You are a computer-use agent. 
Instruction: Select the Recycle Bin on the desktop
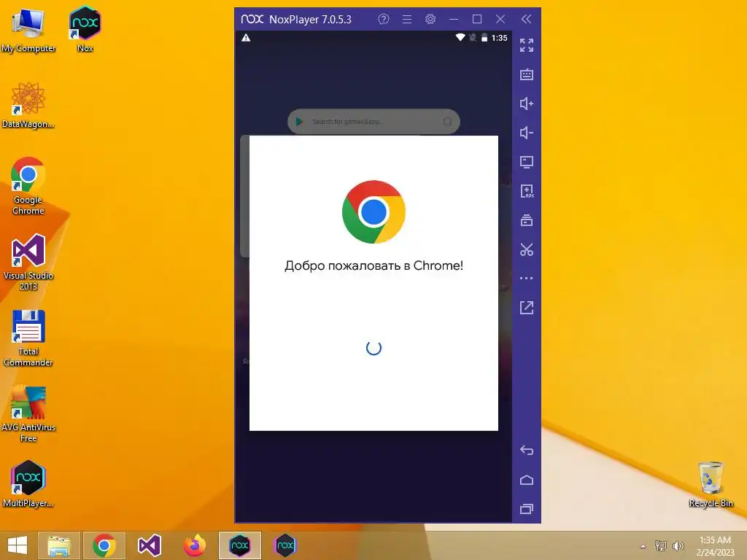(x=711, y=484)
